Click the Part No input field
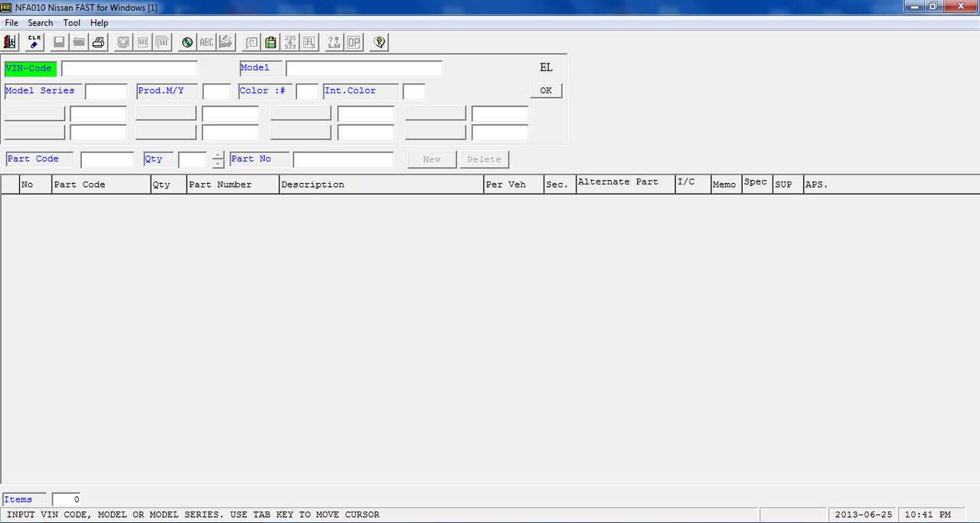Image resolution: width=980 pixels, height=523 pixels. [x=343, y=159]
